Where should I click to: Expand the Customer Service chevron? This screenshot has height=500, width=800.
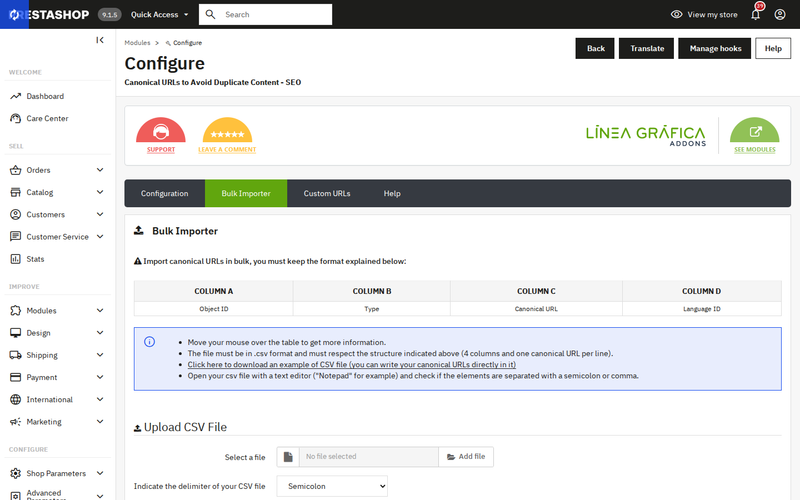(x=100, y=237)
